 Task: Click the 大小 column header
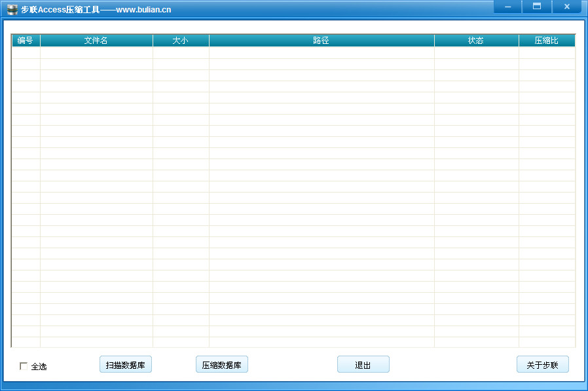(x=181, y=40)
